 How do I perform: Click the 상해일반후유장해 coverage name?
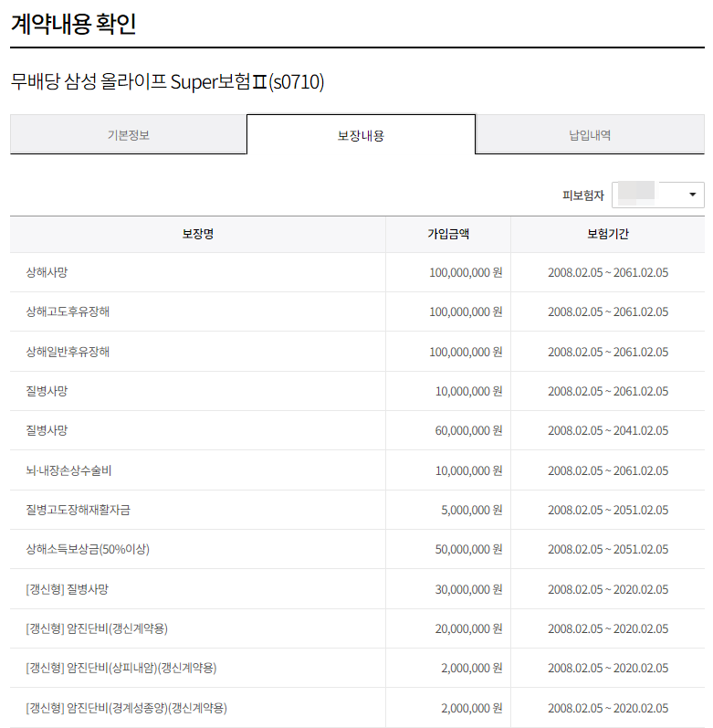(68, 352)
